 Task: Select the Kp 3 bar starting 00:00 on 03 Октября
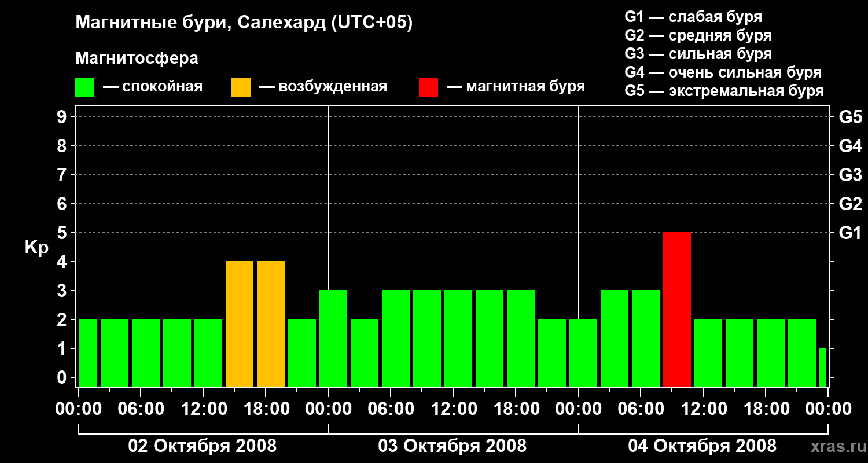pos(333,338)
